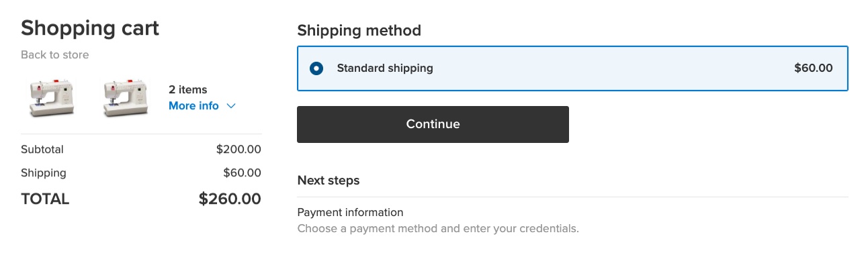The image size is (868, 253).
Task: Click the Standard shipping label text
Action: pos(385,68)
